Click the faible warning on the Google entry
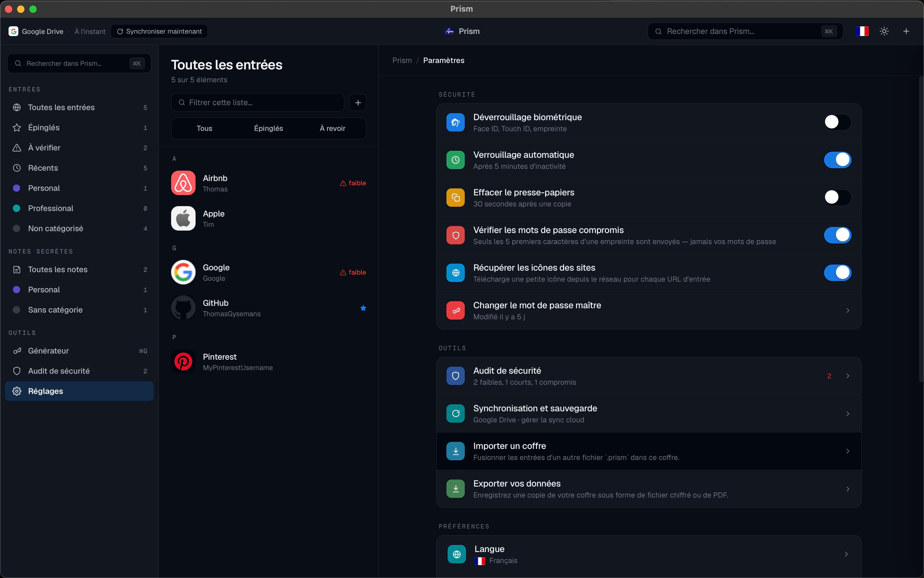This screenshot has height=578, width=924. point(353,272)
